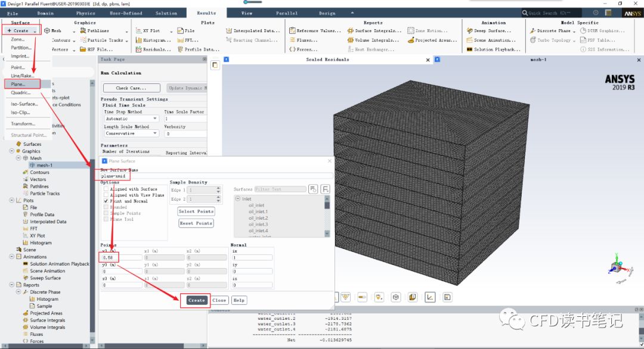Collapse the Discrete Phase tree node
This screenshot has width=644, height=349.
coord(18,292)
